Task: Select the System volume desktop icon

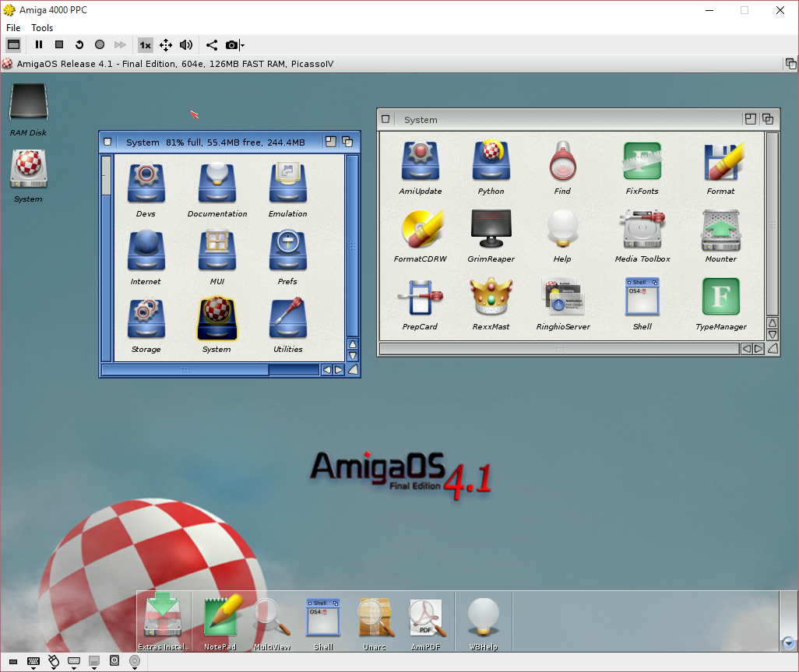Action: click(29, 169)
